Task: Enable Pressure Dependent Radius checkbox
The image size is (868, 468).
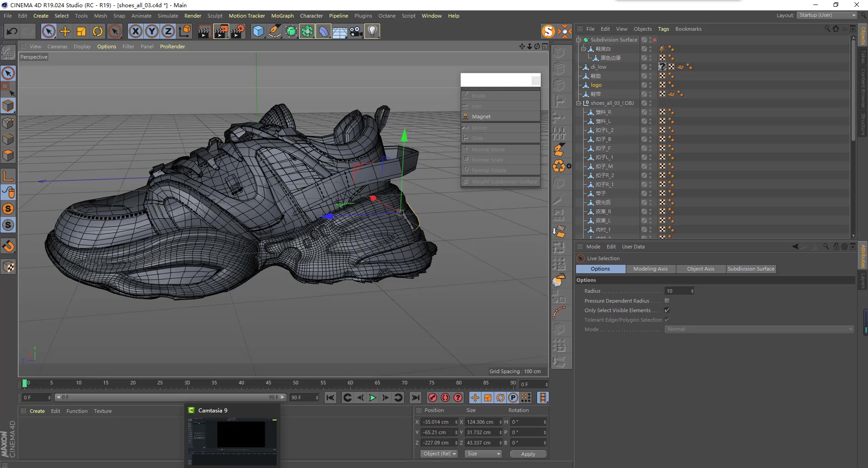Action: coord(667,301)
